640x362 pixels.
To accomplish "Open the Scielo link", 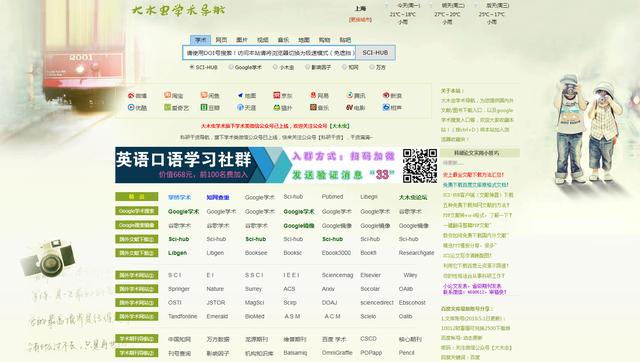I will [368, 316].
